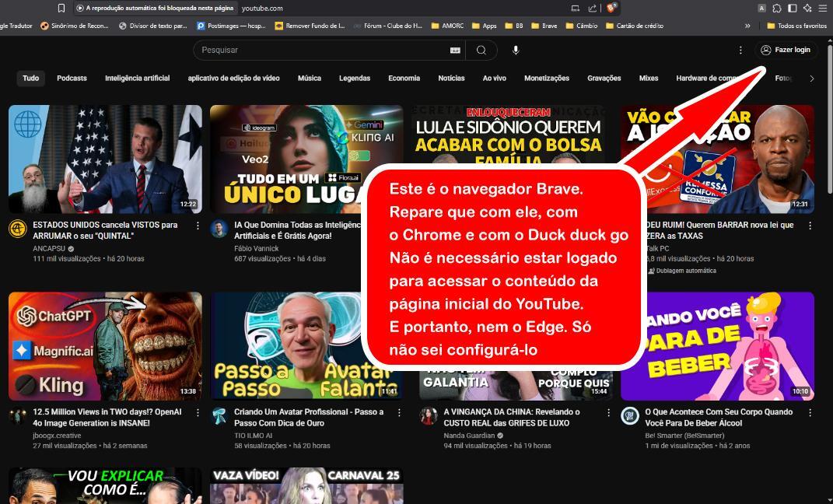Open the Brave bookmarks folder

544,26
